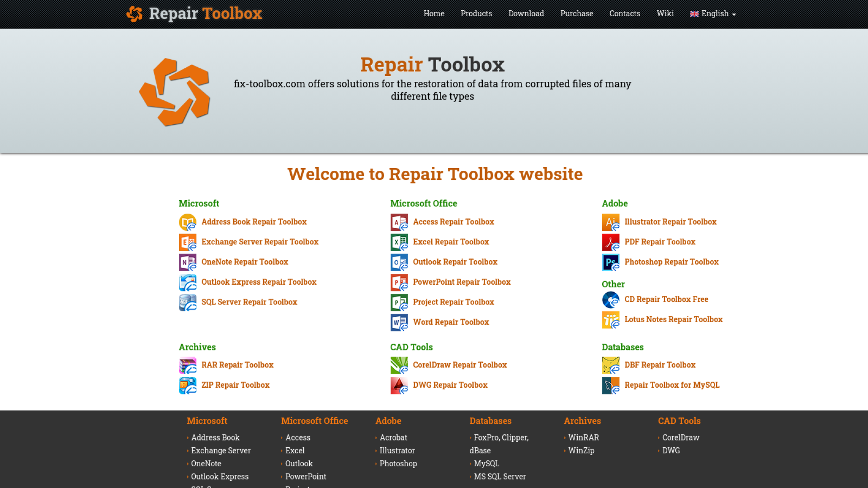The width and height of the screenshot is (868, 488).
Task: Click the PDF Repair Toolbox icon
Action: (610, 242)
